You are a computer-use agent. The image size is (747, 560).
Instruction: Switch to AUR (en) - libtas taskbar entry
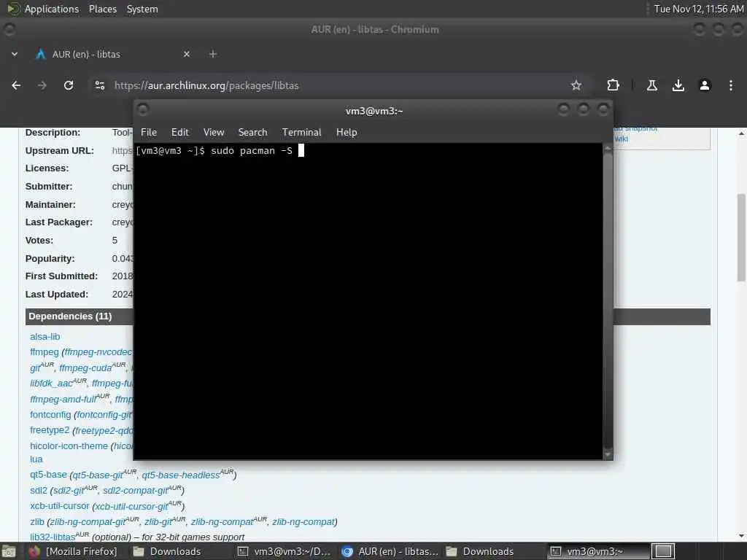(x=391, y=551)
